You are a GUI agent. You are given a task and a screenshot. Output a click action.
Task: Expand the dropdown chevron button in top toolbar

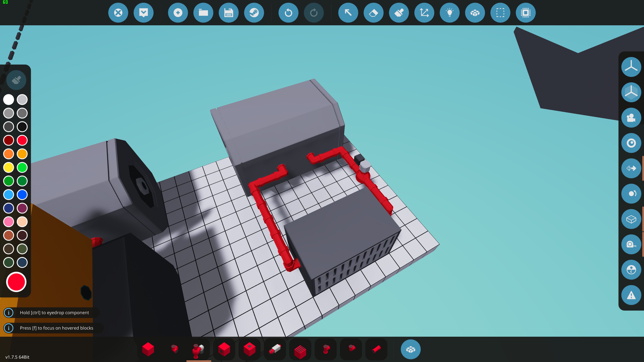coord(144,13)
